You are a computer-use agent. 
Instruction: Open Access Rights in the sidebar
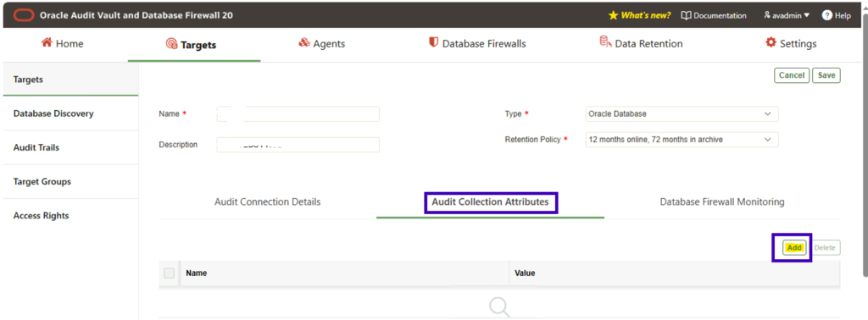coord(70,216)
